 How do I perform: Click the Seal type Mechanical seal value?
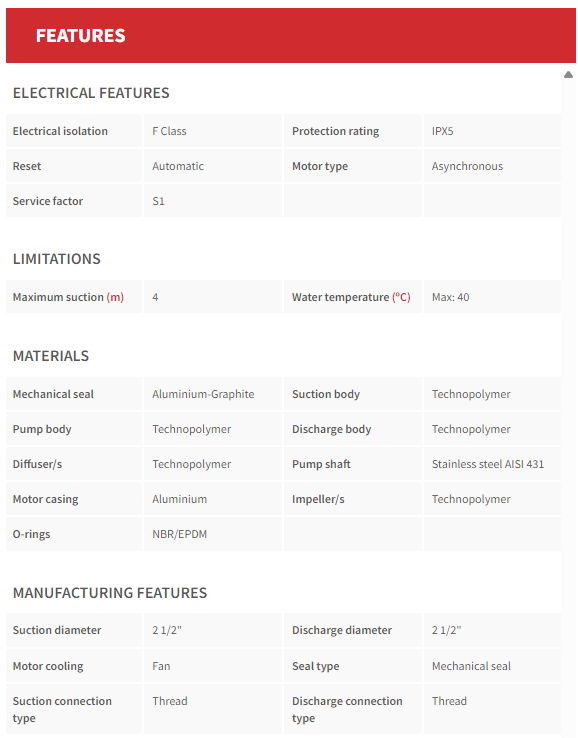471,666
